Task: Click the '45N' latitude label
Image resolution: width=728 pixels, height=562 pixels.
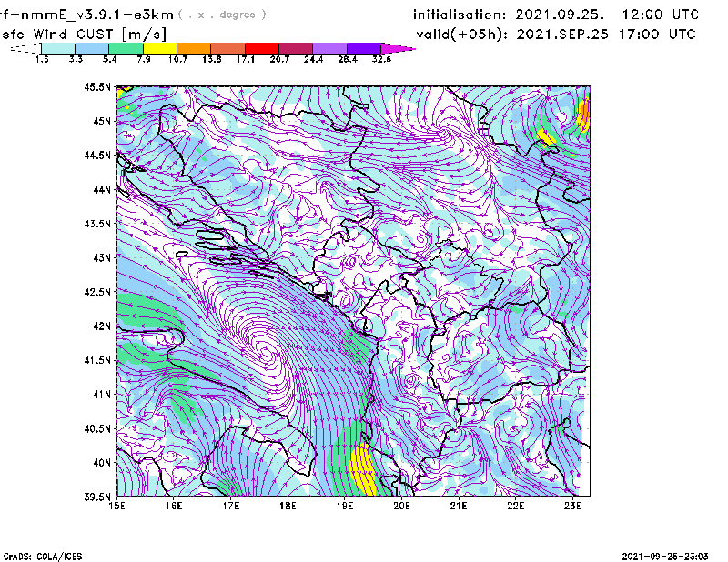Action: (x=102, y=121)
